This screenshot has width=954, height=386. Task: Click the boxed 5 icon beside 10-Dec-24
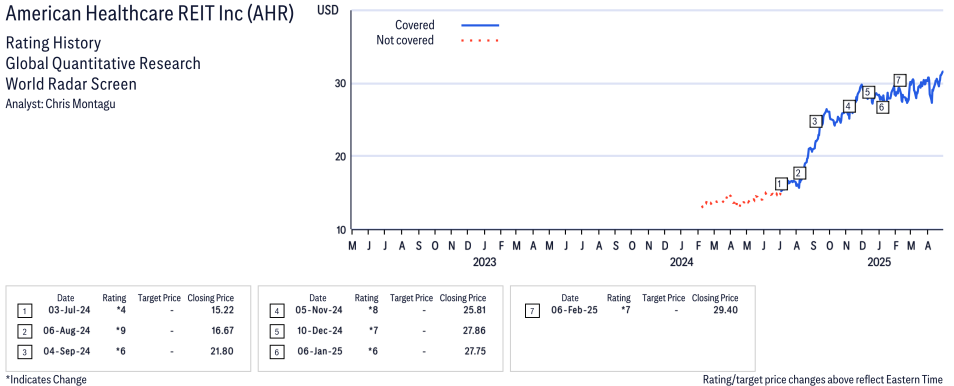(x=277, y=332)
